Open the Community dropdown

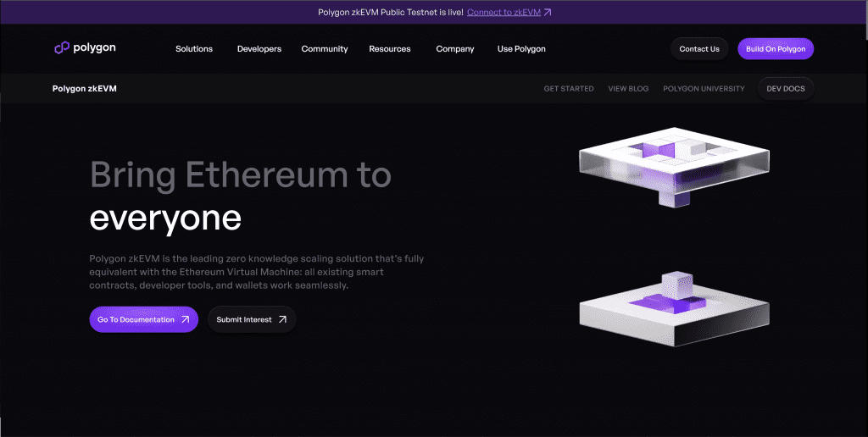(x=325, y=48)
